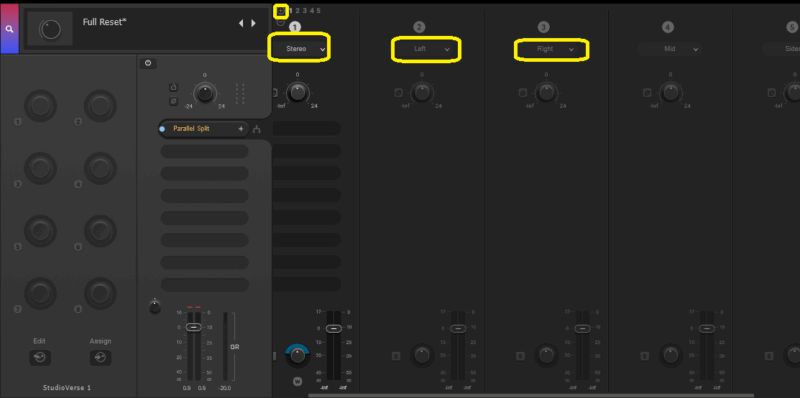800x398 pixels.
Task: Load the previous preset with left arrow
Action: pyautogui.click(x=241, y=23)
